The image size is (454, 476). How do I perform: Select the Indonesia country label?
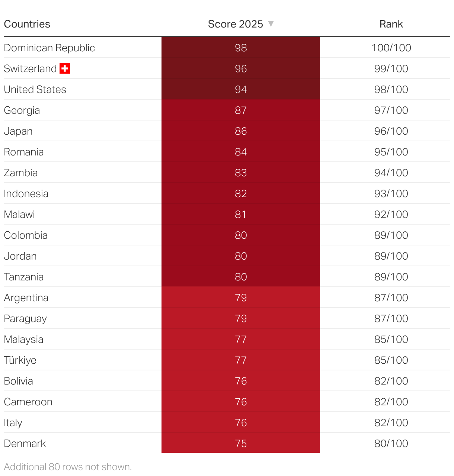tap(26, 194)
